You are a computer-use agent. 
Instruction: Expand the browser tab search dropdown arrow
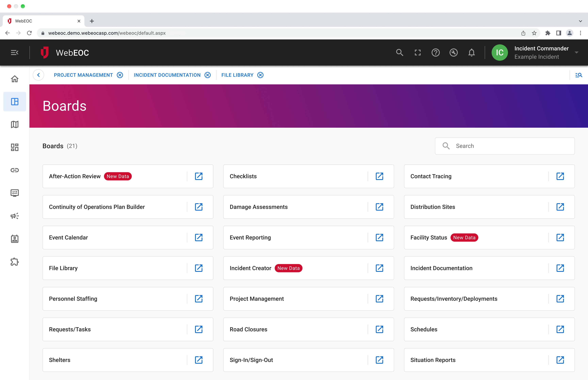coord(580,21)
